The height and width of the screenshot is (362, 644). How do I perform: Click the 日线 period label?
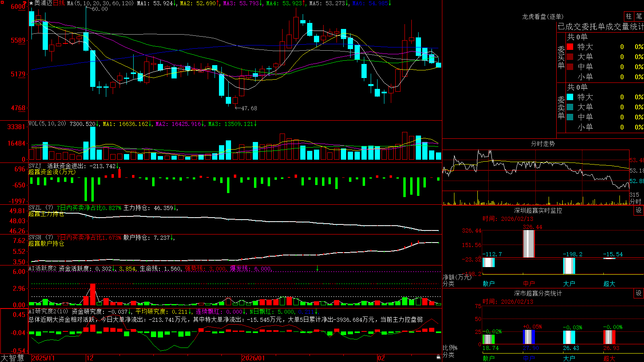pos(59,3)
